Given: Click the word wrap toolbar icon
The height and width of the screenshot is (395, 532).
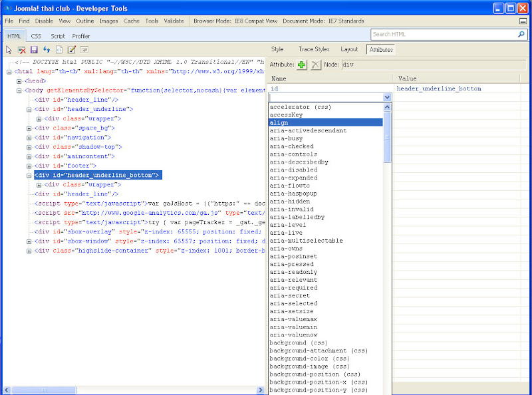Looking at the screenshot, I should click(x=84, y=50).
